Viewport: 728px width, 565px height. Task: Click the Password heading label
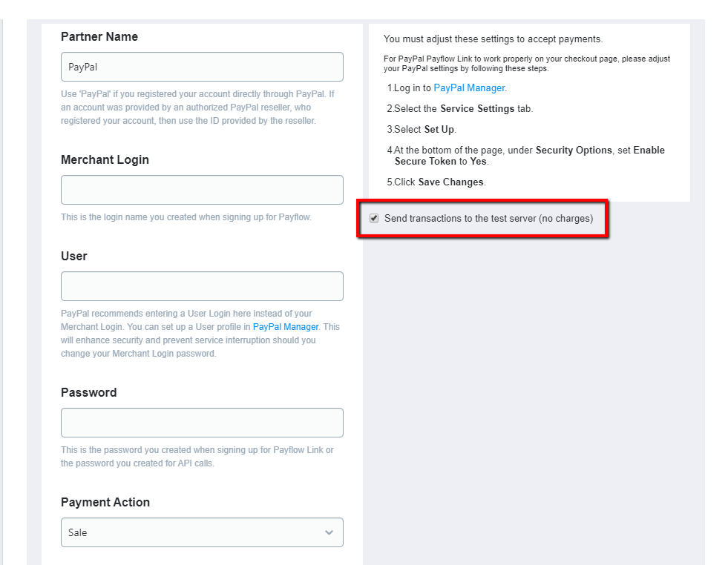point(88,392)
